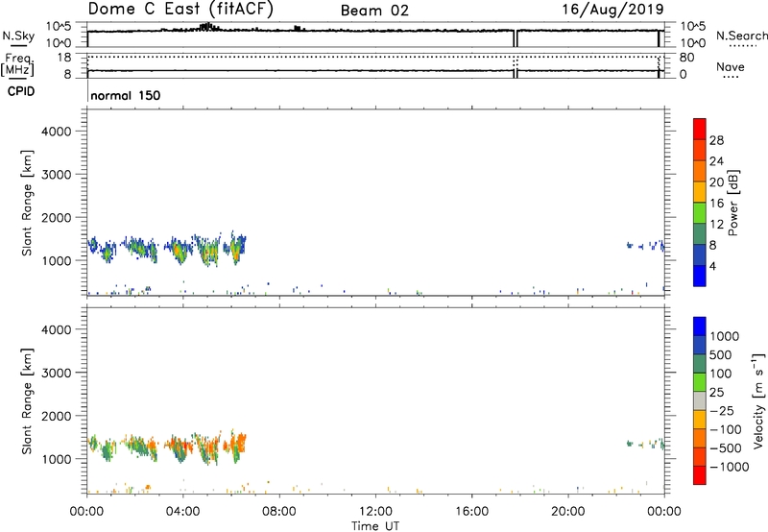Click the '20:00' time axis label

pyautogui.click(x=568, y=512)
